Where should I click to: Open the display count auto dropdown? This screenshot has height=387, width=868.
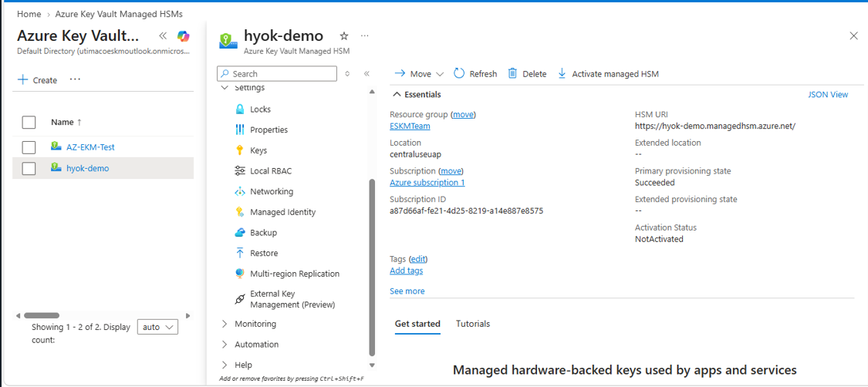(157, 327)
